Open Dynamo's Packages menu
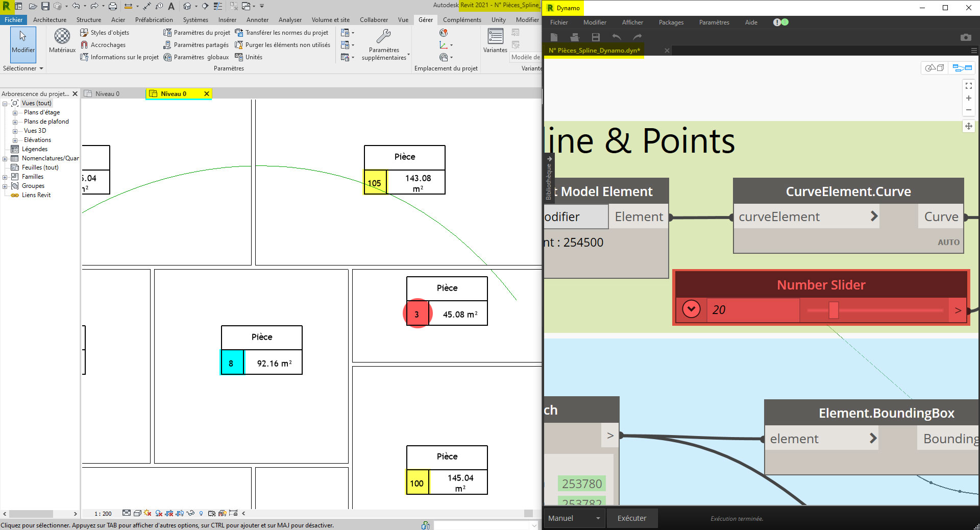Screen dimensions: 980x530 [671, 22]
